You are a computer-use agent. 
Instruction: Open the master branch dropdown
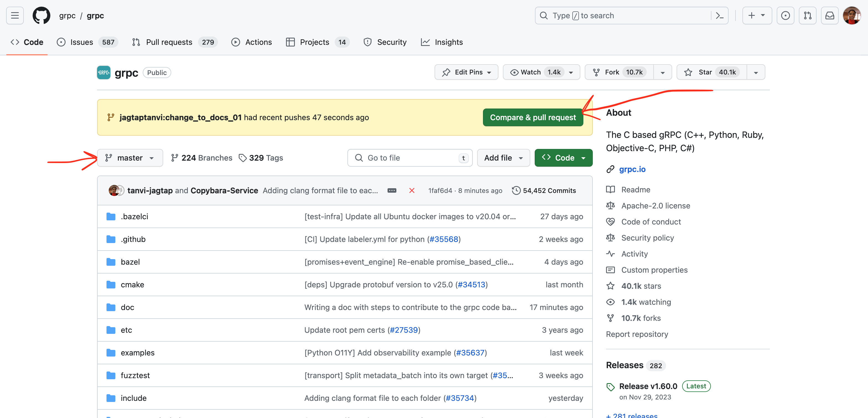click(130, 158)
